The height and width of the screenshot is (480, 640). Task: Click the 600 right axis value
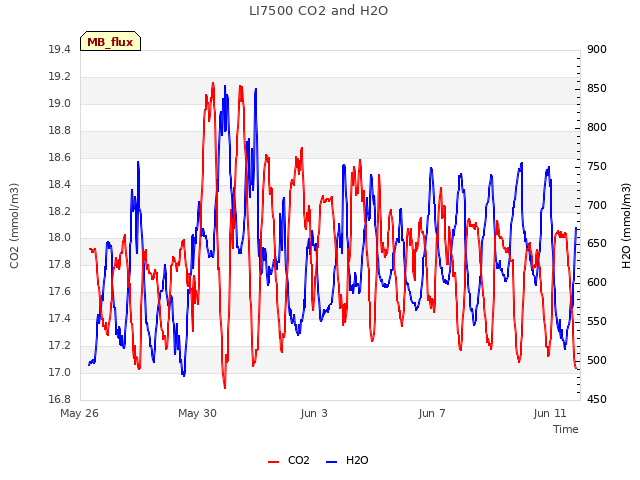pyautogui.click(x=597, y=282)
